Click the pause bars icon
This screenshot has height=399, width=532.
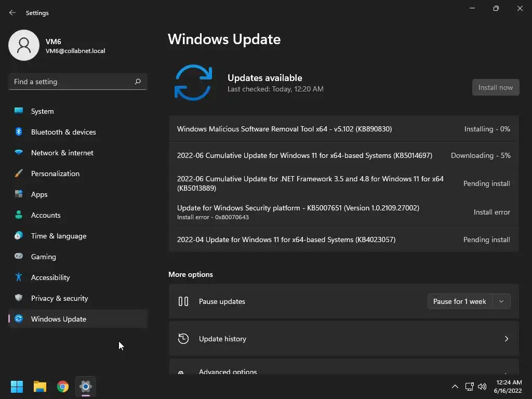pyautogui.click(x=183, y=301)
